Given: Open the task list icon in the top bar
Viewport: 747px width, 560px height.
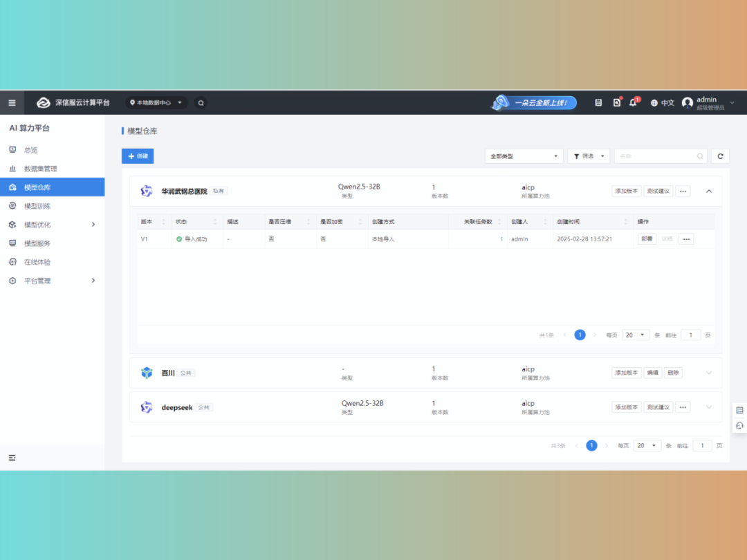Looking at the screenshot, I should [x=598, y=103].
